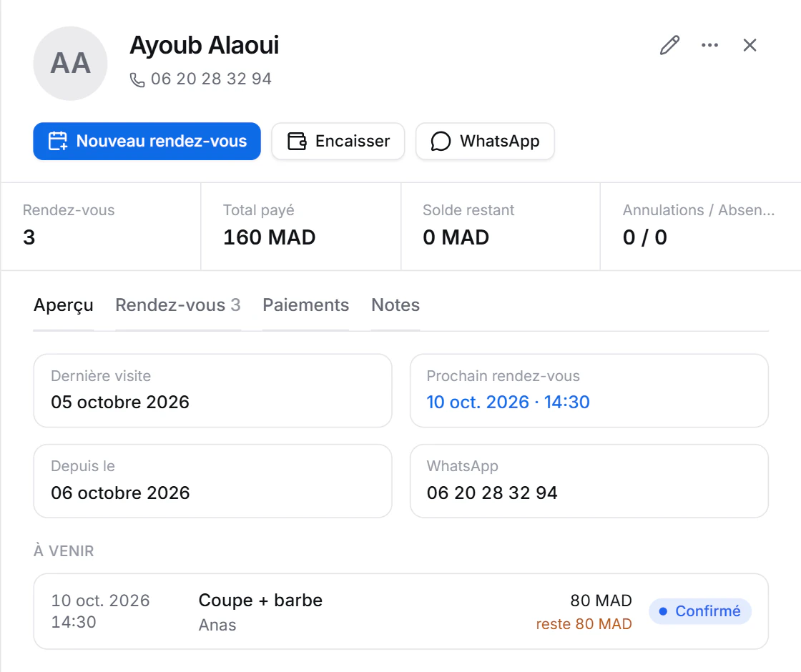The width and height of the screenshot is (801, 672).
Task: Click Total payé value 160 MAD
Action: [x=269, y=237]
